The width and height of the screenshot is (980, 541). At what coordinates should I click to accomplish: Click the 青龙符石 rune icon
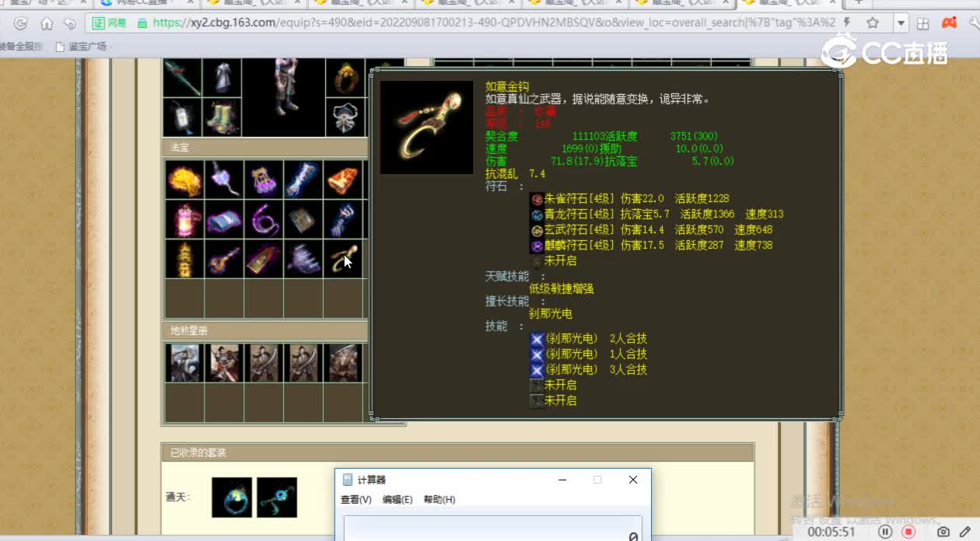tap(537, 215)
